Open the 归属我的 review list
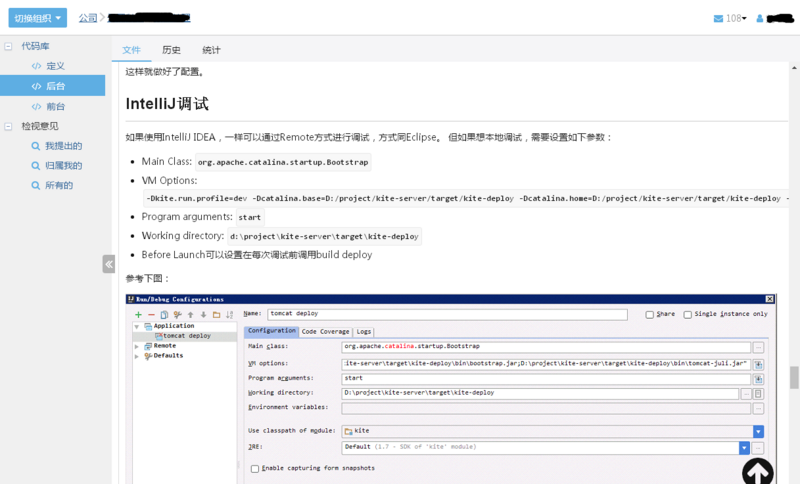 click(x=57, y=165)
